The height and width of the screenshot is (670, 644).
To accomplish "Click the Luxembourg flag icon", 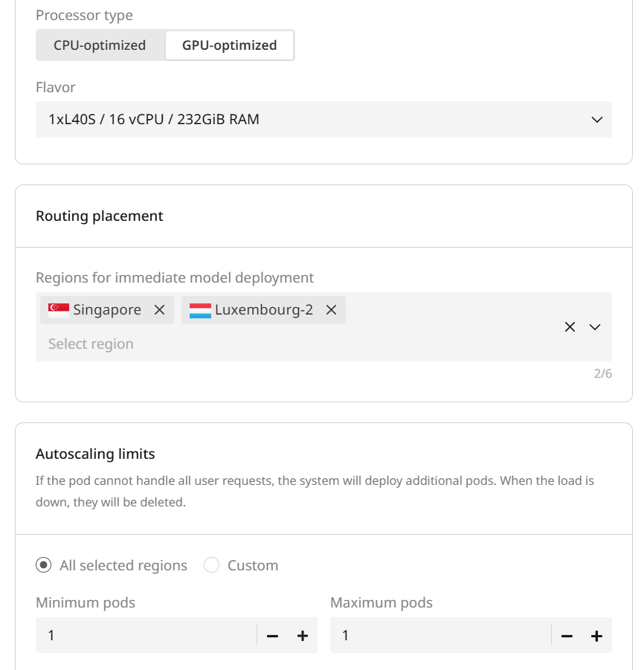I will pyautogui.click(x=200, y=310).
